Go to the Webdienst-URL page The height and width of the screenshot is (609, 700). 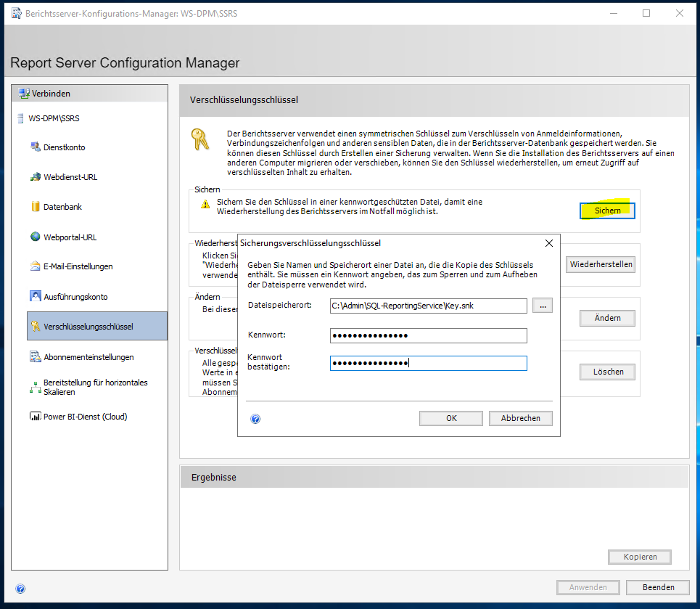click(x=70, y=177)
